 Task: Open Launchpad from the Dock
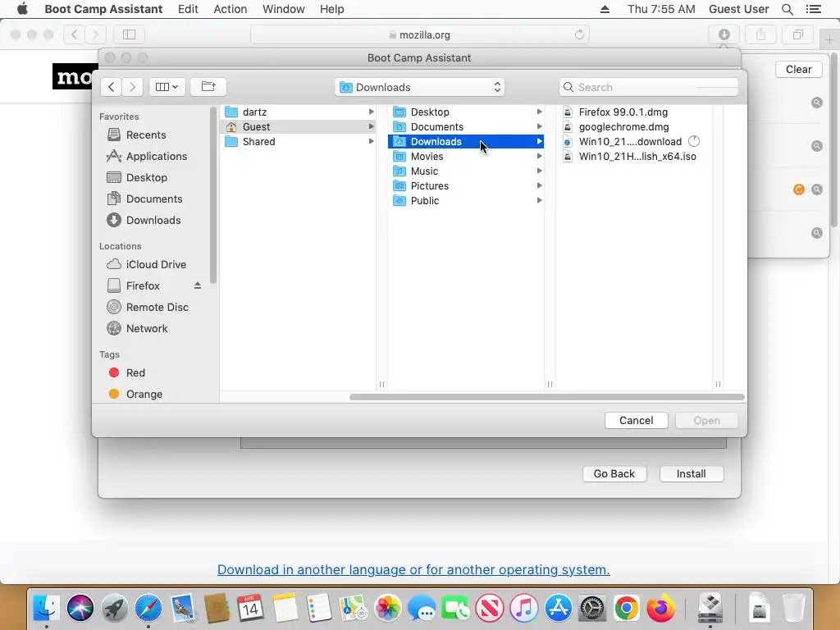[115, 608]
